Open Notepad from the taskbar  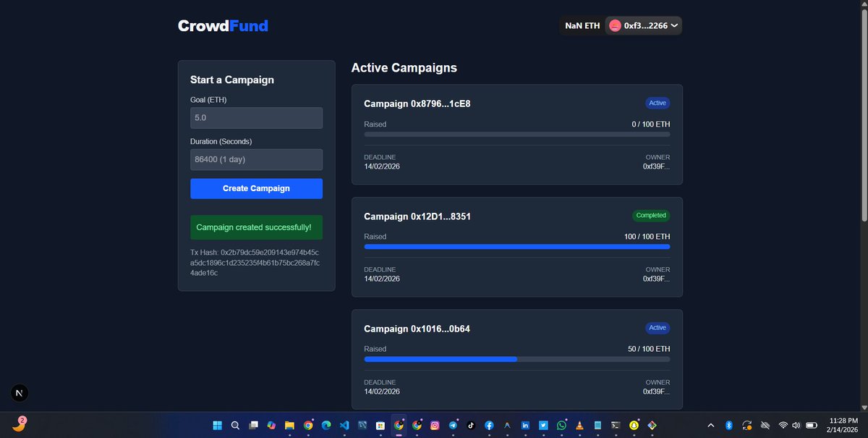(597, 426)
